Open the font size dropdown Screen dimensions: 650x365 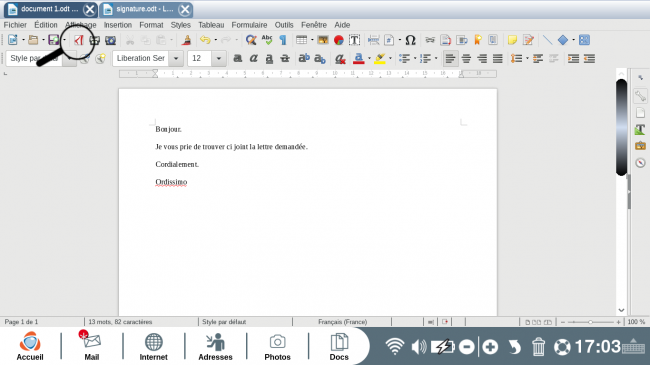219,58
